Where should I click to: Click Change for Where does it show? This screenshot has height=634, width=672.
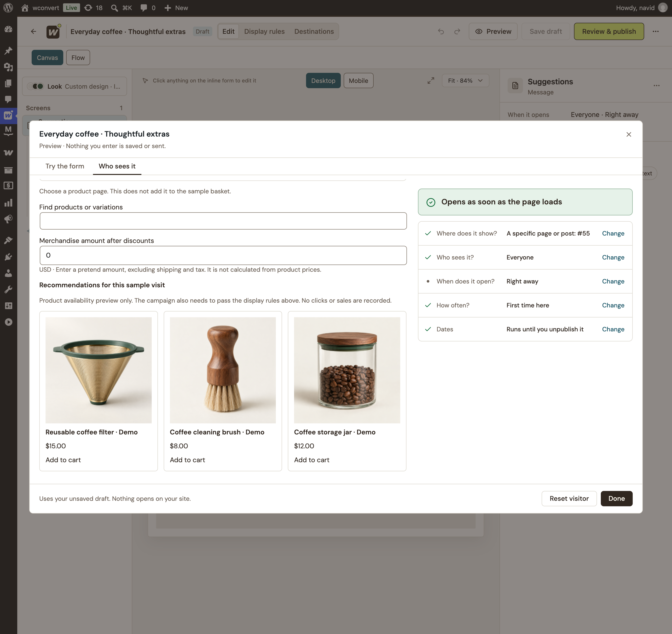[x=613, y=234]
